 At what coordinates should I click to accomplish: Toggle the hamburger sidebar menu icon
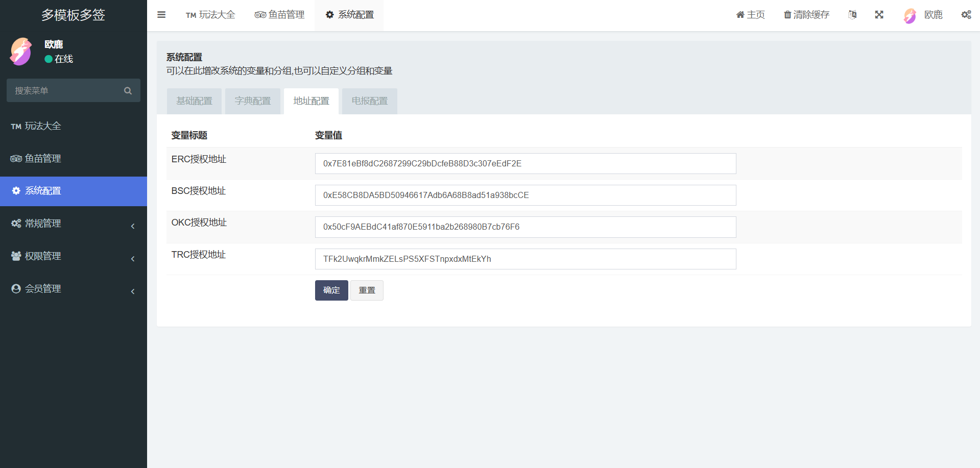click(x=161, y=15)
